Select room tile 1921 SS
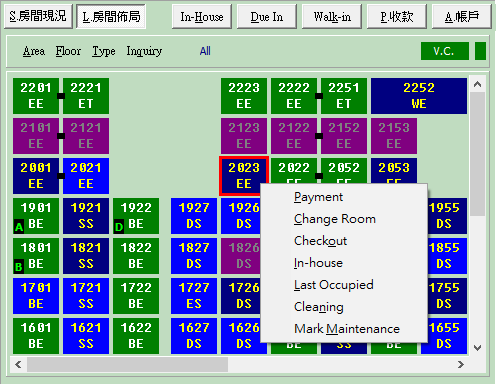This screenshot has width=496, height=385. [x=86, y=216]
